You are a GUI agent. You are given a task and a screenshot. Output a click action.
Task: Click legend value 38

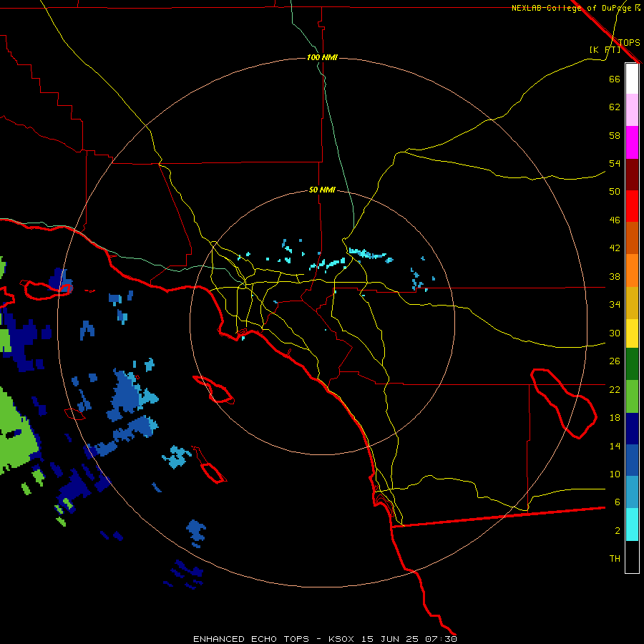[x=615, y=276]
